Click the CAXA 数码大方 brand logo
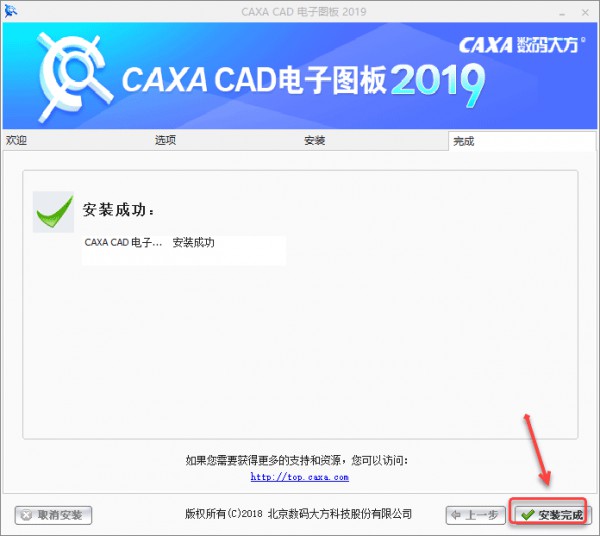The width and height of the screenshot is (600, 536). coord(522,45)
